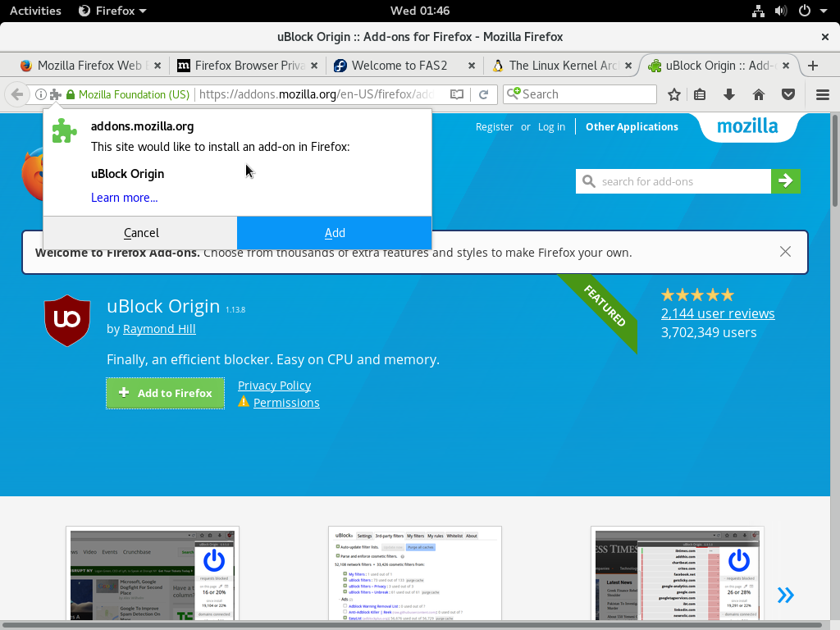Open the Learn more link
Image resolution: width=840 pixels, height=630 pixels.
[x=125, y=198]
